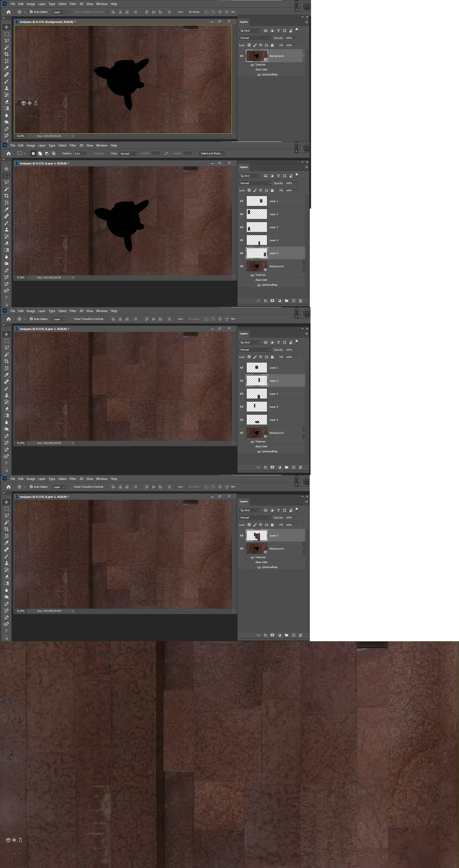459x868 pixels.
Task: Click Intersect with selection icon in marquee options
Action: coord(54,153)
